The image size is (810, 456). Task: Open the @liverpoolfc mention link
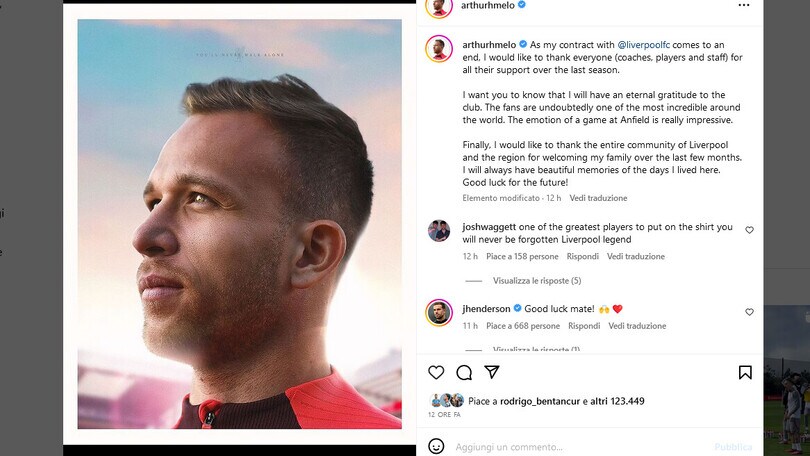pyautogui.click(x=644, y=45)
